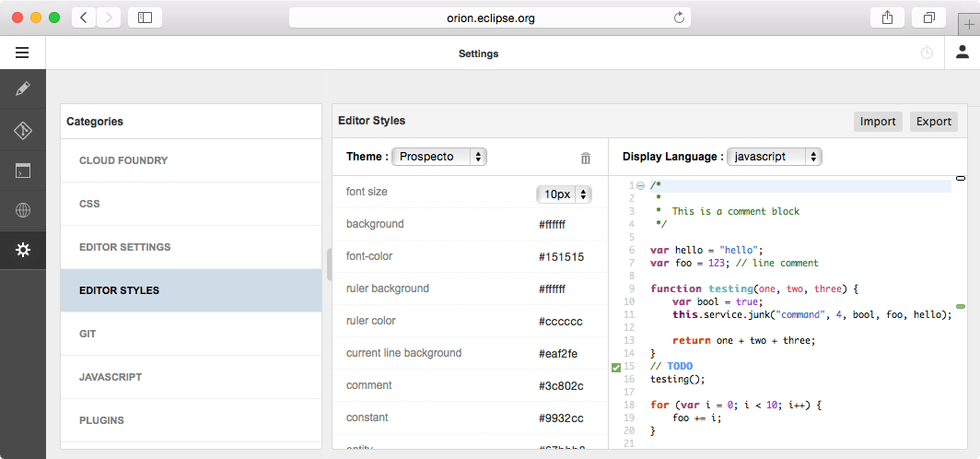Image resolution: width=980 pixels, height=459 pixels.
Task: Open the Git repositories sidebar icon
Action: (x=22, y=130)
